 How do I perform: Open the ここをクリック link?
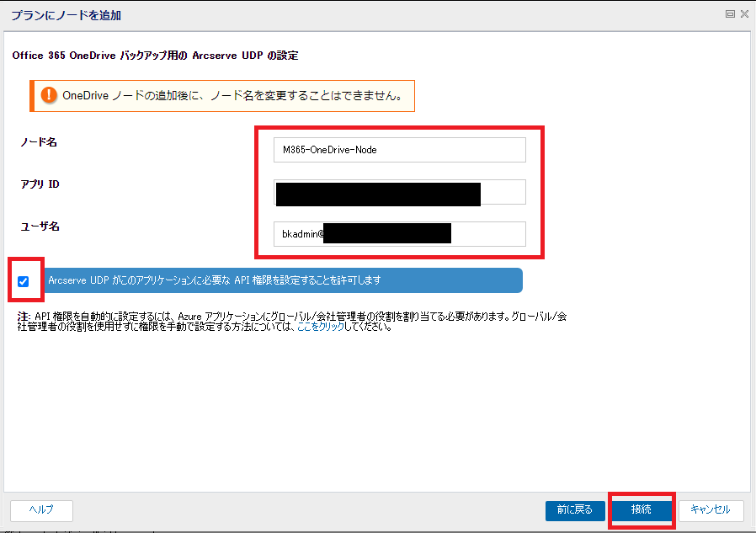[321, 327]
